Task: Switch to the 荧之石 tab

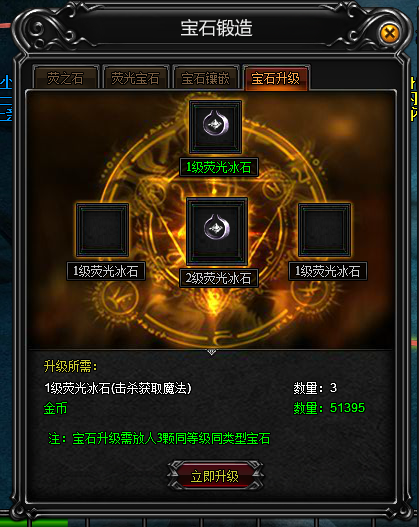Action: (x=65, y=78)
